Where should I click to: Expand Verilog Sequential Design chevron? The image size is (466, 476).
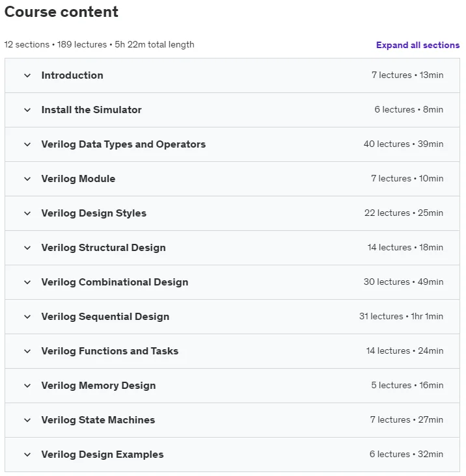click(x=27, y=317)
